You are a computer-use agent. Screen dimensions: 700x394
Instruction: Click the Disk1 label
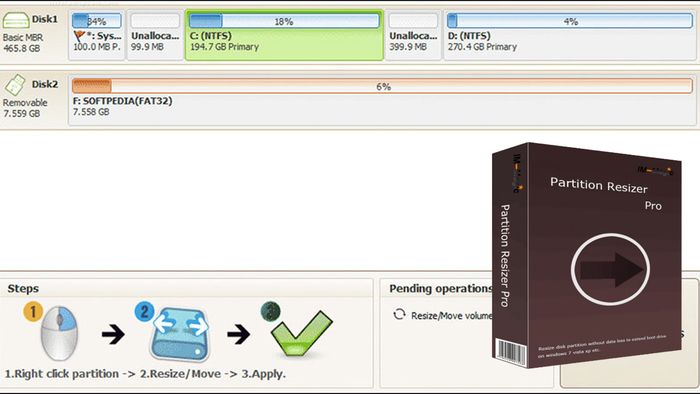point(45,19)
